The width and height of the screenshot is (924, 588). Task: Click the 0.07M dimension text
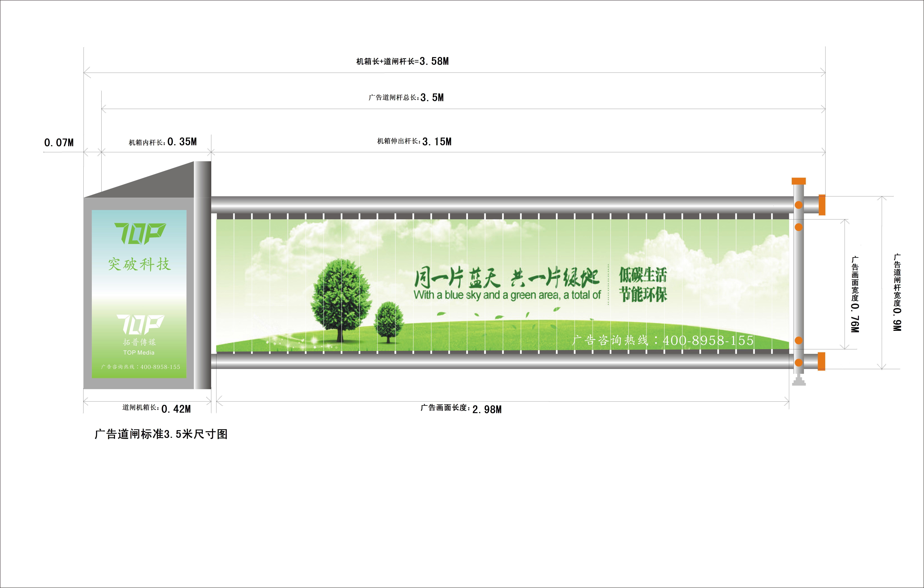59,143
